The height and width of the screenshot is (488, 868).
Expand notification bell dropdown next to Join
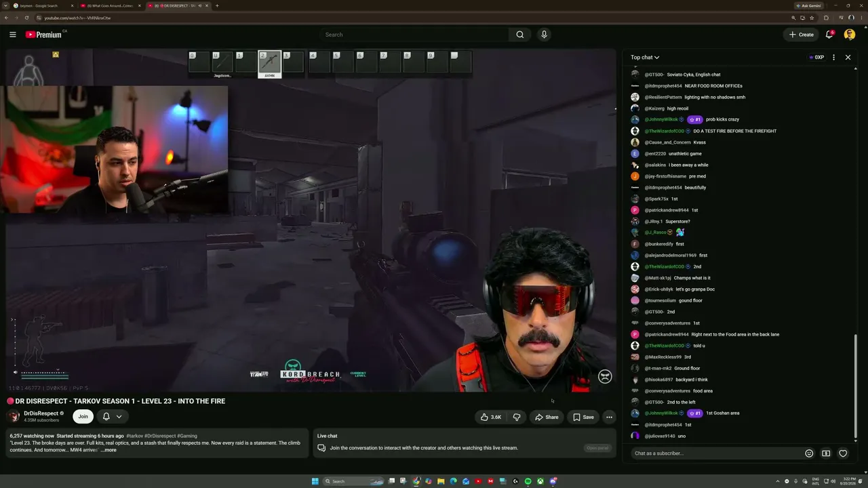point(119,417)
